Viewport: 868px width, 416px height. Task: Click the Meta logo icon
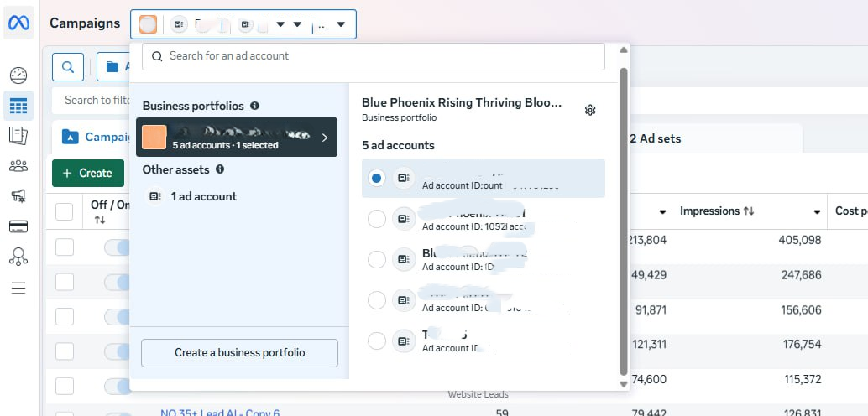point(18,23)
